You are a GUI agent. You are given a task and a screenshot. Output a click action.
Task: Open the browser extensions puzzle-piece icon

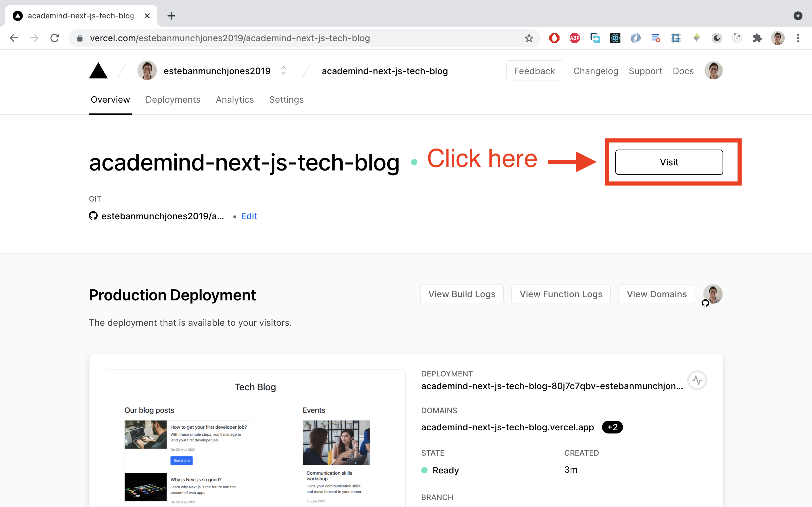(x=757, y=38)
